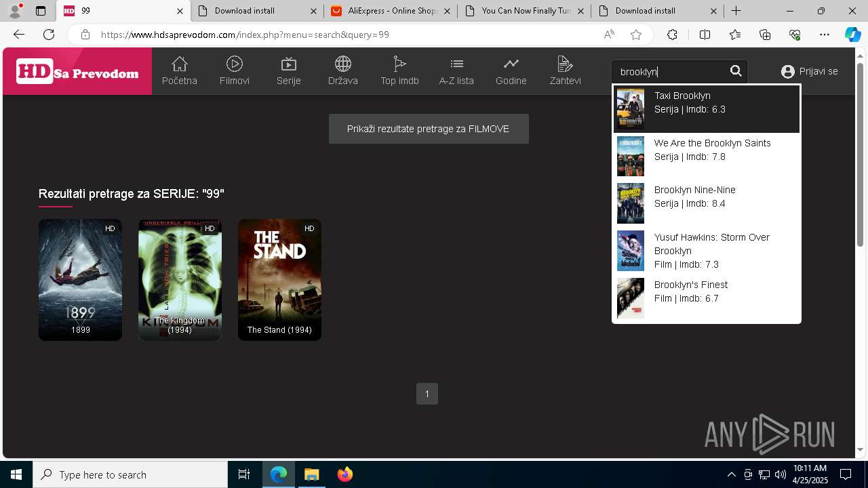The width and height of the screenshot is (868, 488).
Task: Click Type here to search box
Action: tap(130, 474)
